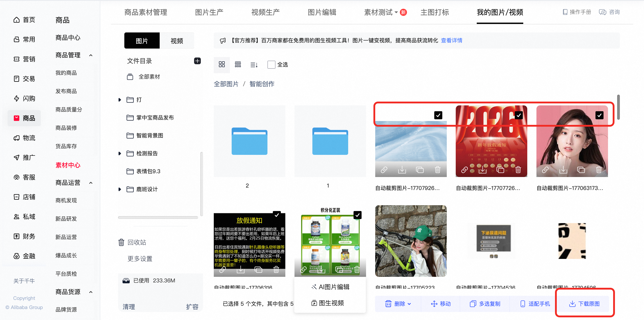This screenshot has width=644, height=320.
Task: Click the folder tree horizontal scrollbar
Action: 158,218
